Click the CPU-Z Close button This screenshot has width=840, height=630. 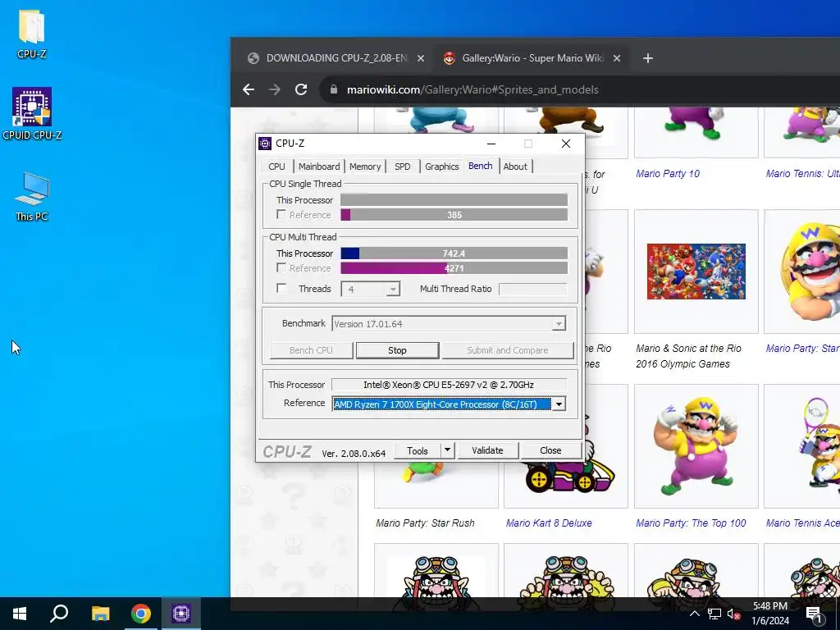(x=550, y=450)
